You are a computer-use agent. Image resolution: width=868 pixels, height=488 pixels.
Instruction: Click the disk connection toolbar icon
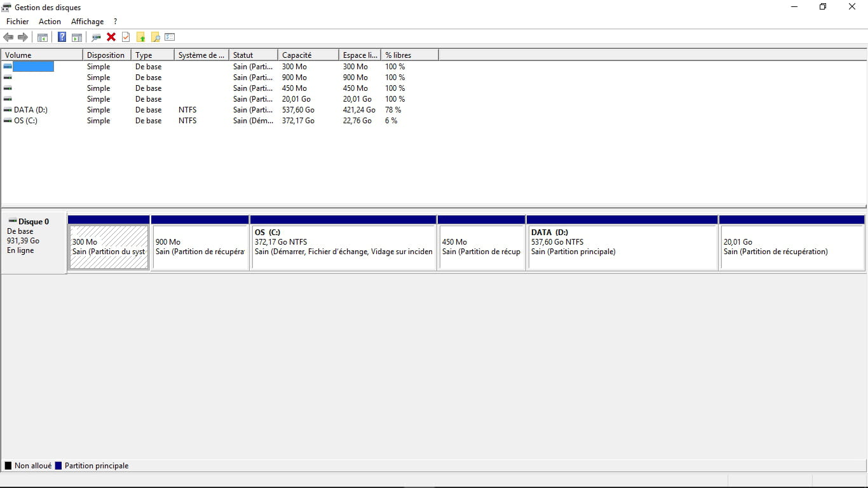tap(97, 37)
